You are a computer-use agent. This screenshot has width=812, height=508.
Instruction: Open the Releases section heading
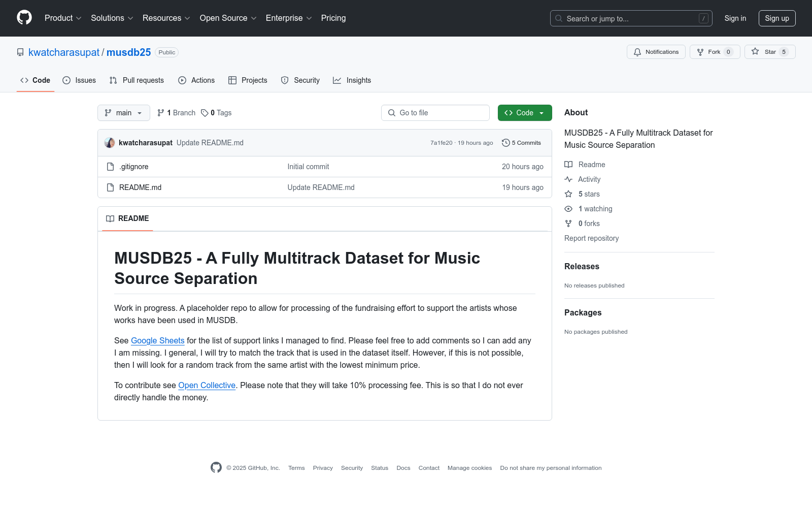(x=582, y=267)
